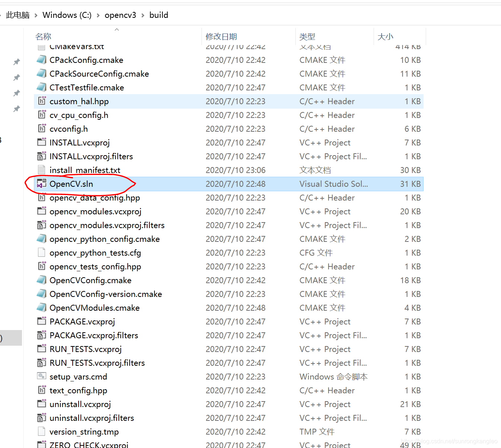
Task: Click the version_string.tmp file icon
Action: [42, 432]
